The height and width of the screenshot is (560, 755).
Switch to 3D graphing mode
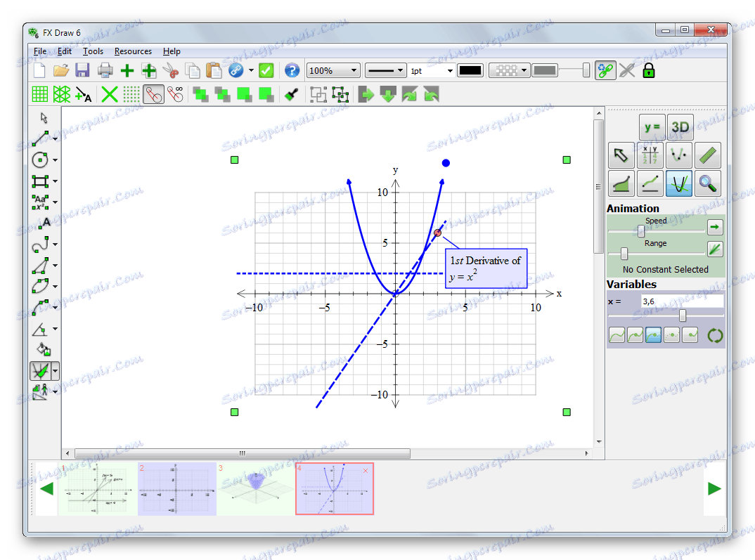pos(680,127)
